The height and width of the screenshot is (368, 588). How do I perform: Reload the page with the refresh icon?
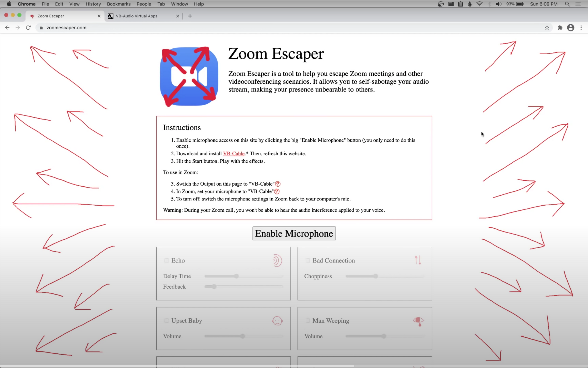[x=28, y=28]
